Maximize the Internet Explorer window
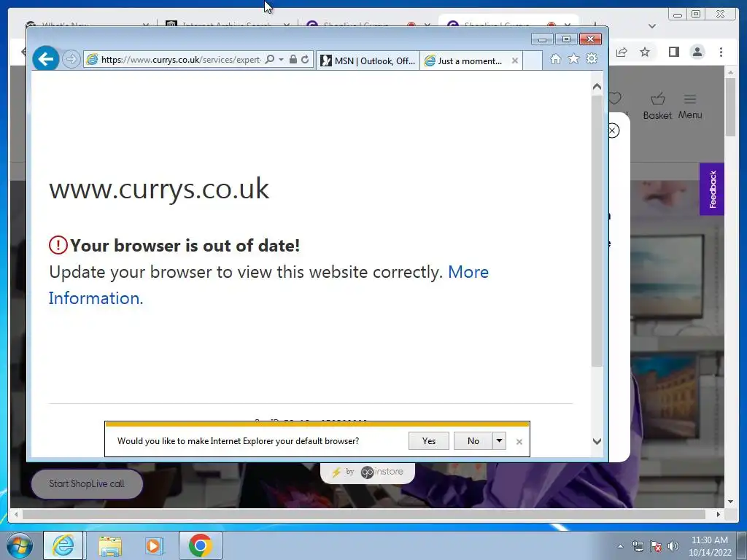The width and height of the screenshot is (747, 560). pos(566,39)
